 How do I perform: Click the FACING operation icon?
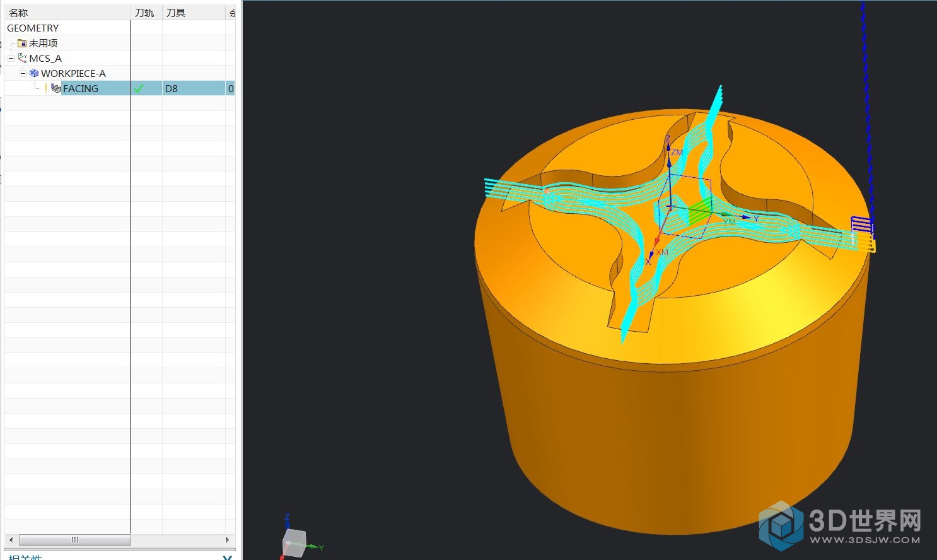click(56, 88)
